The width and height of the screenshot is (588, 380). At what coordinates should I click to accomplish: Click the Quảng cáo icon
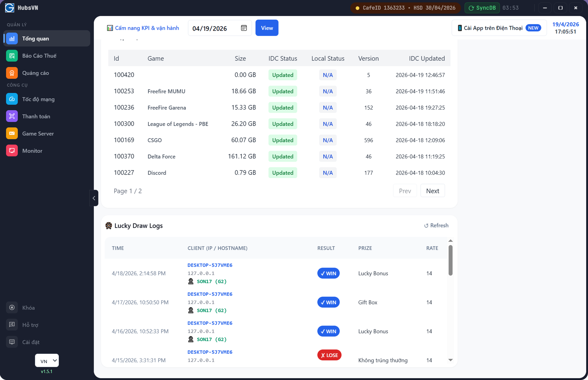click(x=12, y=73)
